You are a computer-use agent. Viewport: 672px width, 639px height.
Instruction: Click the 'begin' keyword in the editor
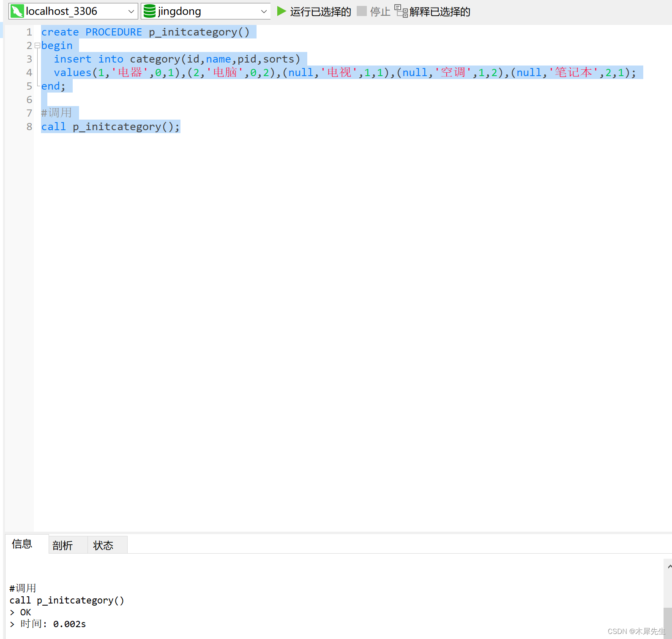[x=57, y=46]
